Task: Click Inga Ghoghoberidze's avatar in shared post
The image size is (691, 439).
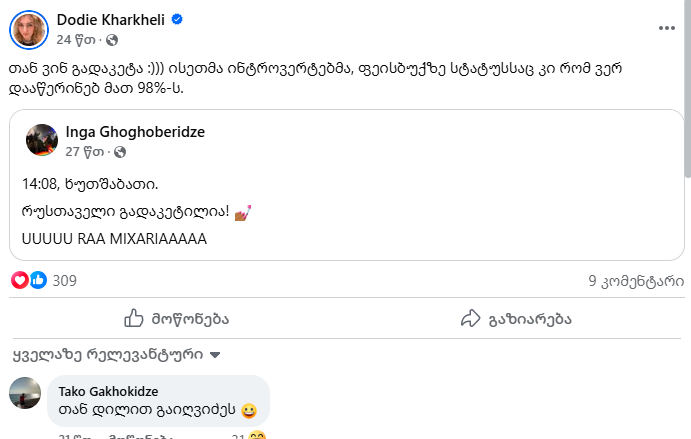Action: (x=41, y=141)
